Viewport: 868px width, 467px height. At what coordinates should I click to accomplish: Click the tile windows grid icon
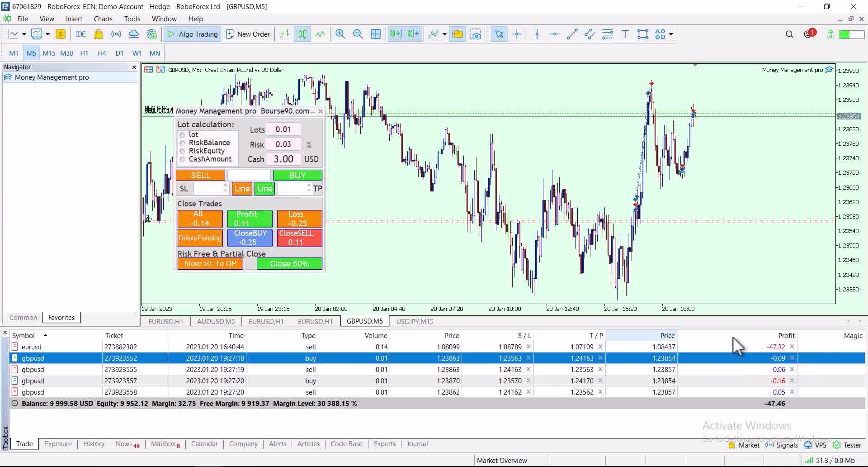375,34
